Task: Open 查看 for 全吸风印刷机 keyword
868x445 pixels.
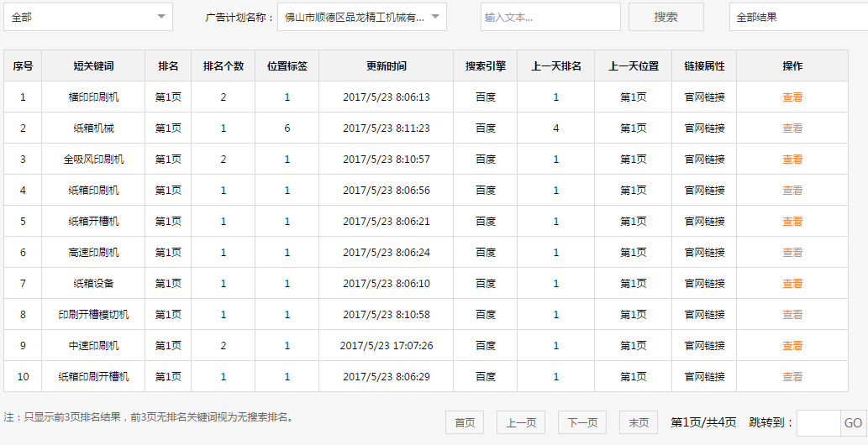Action: click(792, 160)
